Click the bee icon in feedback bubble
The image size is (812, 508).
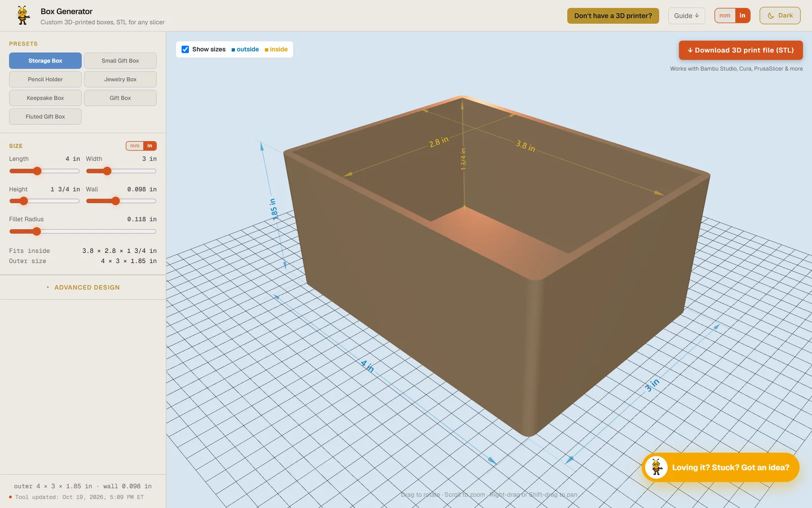pyautogui.click(x=656, y=467)
